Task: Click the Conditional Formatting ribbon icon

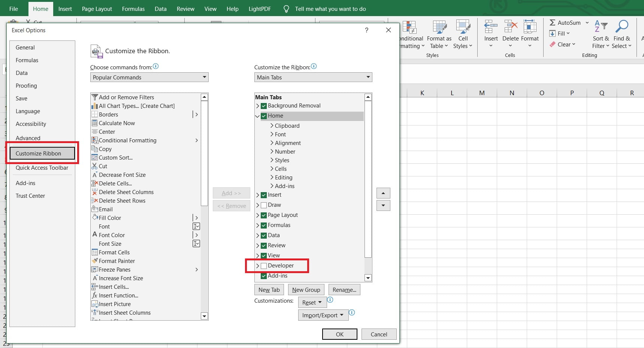Action: click(410, 28)
